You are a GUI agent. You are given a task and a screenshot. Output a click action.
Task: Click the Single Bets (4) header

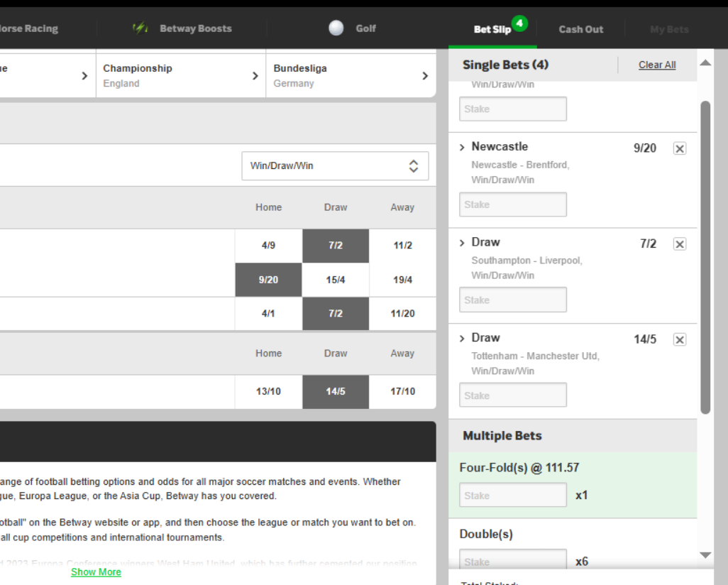point(506,65)
